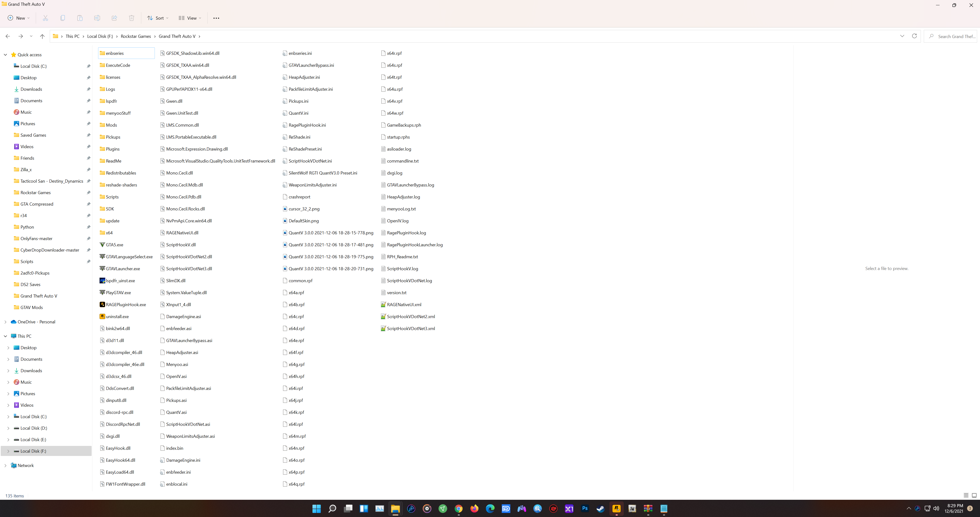Switch to large thumbnails view in status bar
Screen dimensions: 980x517
click(x=974, y=495)
